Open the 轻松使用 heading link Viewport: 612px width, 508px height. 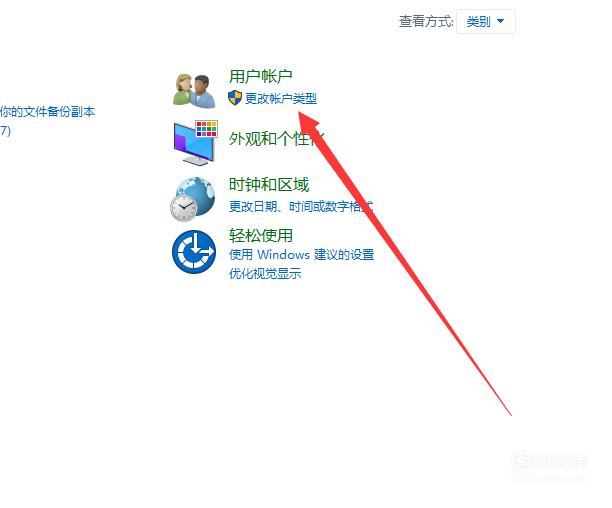click(x=261, y=235)
